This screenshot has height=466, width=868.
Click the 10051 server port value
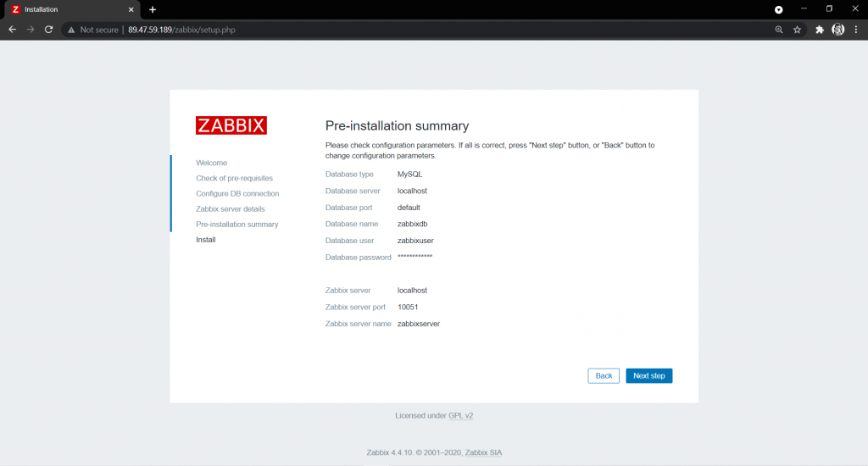[408, 308]
